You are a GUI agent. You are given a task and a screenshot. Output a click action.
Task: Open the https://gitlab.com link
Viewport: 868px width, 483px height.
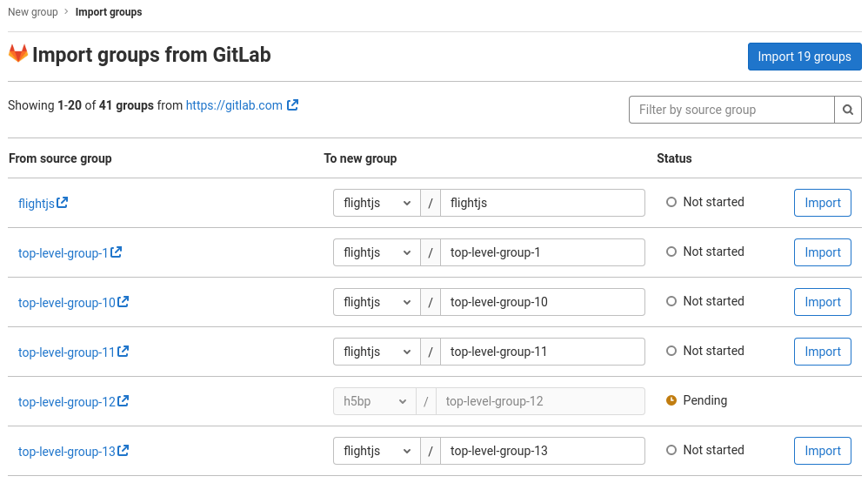coord(234,105)
